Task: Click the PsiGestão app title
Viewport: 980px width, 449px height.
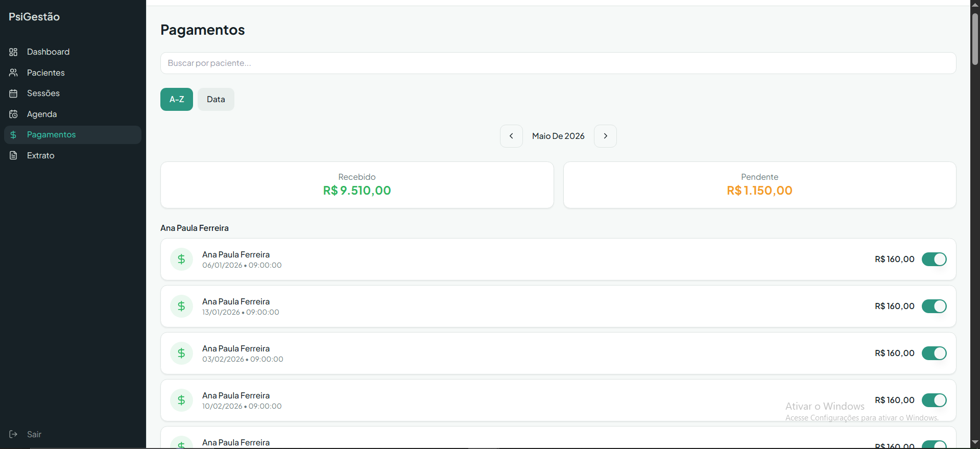Action: pyautogui.click(x=34, y=17)
